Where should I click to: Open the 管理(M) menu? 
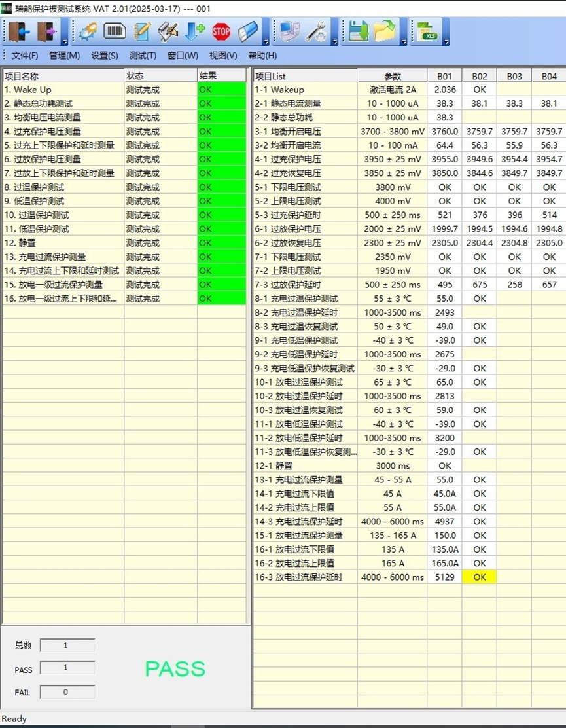tap(65, 56)
